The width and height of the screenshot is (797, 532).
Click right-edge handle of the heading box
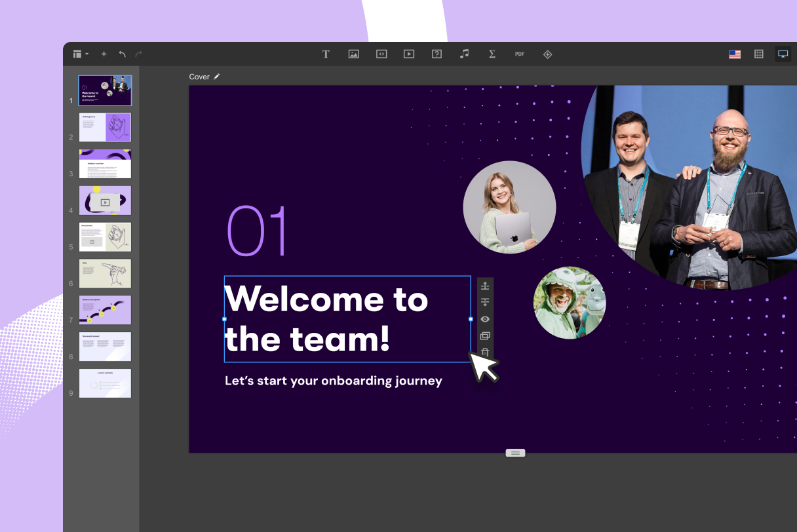pyautogui.click(x=471, y=319)
